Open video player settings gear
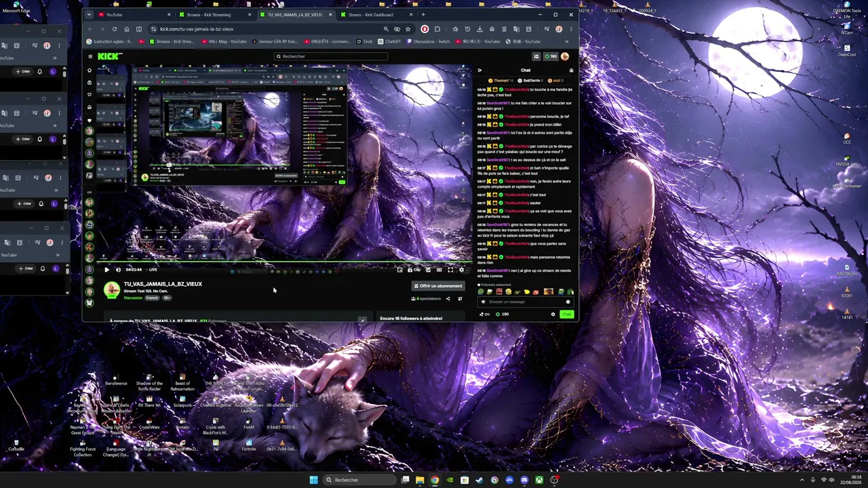The image size is (868, 488). click(x=462, y=270)
